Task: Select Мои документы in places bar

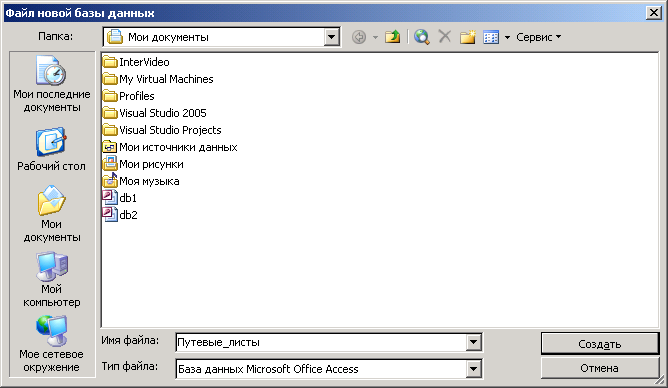Action: point(52,214)
